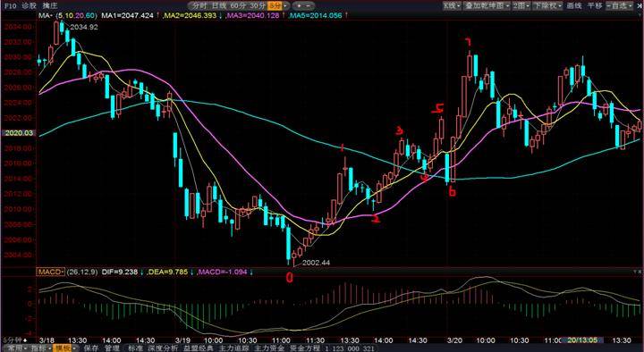Zoom in with the plus button
Viewport: 644px width, 352px height.
pos(299,5)
